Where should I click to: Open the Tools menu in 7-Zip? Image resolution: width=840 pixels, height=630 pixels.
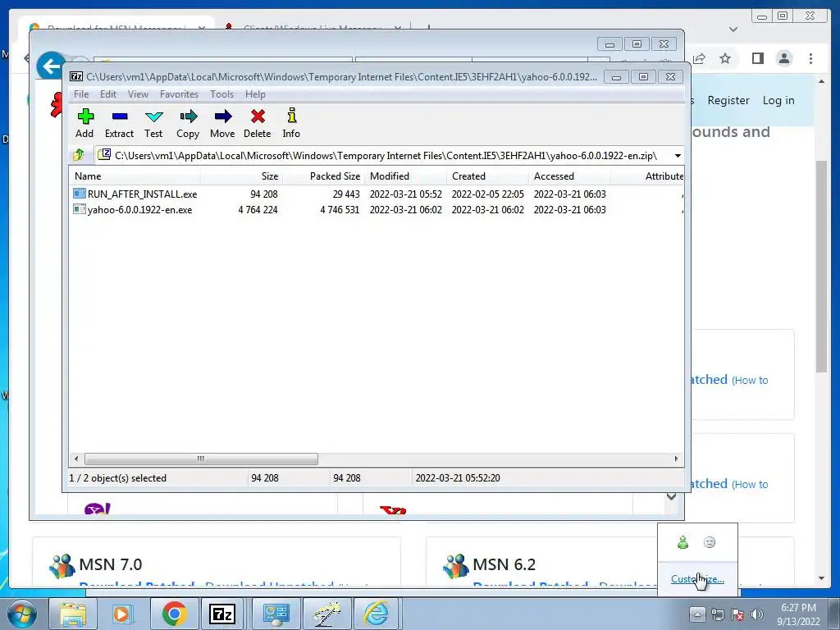click(x=221, y=94)
